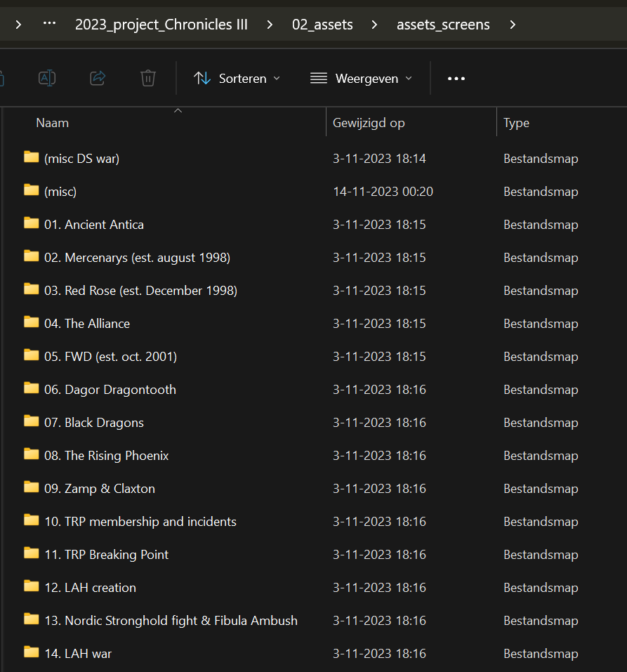
Task: Expand the breadcrumb ellipsis for hidden path
Action: pos(49,25)
